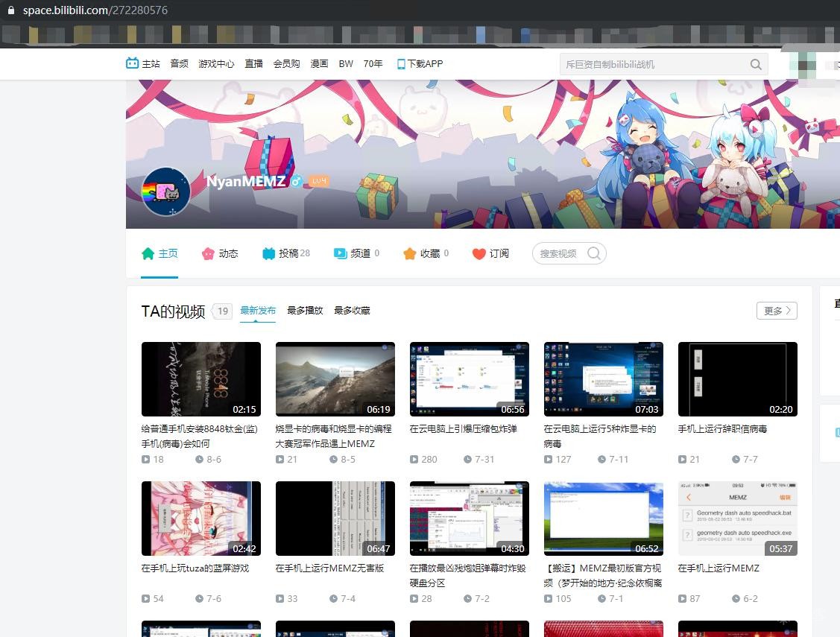Open 游戏中心 in top navigation
Viewport: 840px width, 637px height.
(216, 64)
